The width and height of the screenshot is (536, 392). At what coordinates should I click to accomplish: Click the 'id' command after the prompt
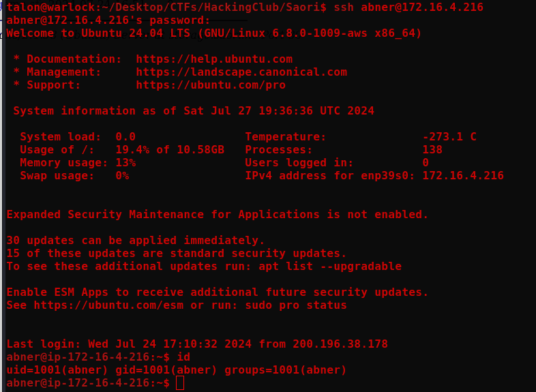click(x=183, y=357)
